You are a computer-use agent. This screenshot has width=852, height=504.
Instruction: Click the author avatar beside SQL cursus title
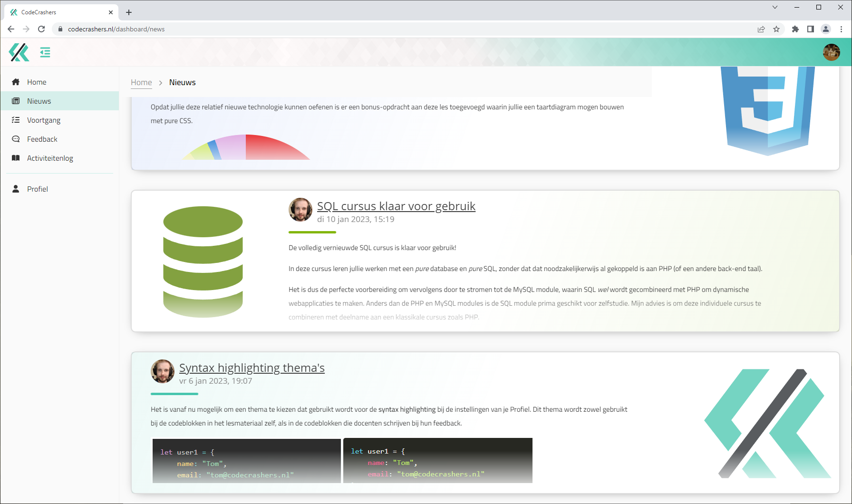click(x=300, y=210)
